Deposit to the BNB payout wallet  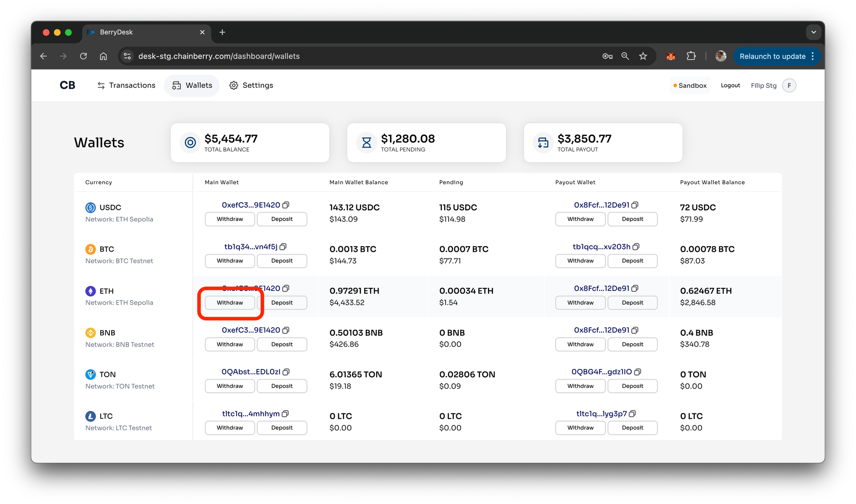[632, 344]
